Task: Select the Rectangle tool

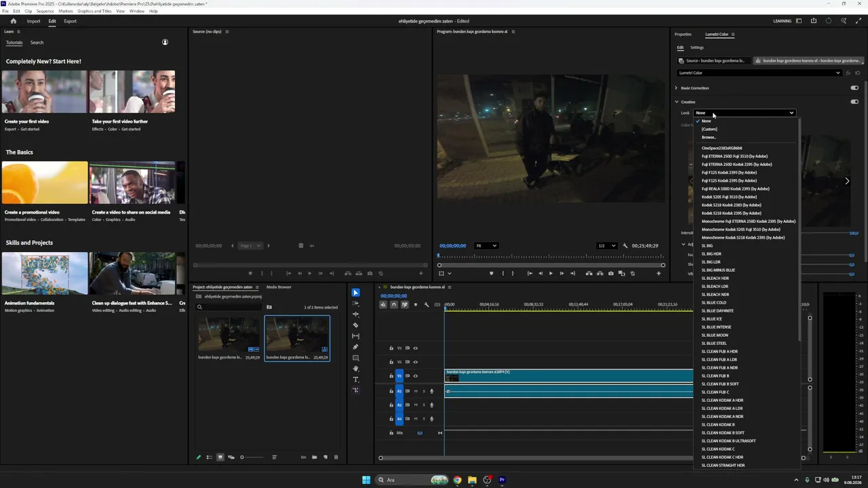Action: (x=355, y=357)
